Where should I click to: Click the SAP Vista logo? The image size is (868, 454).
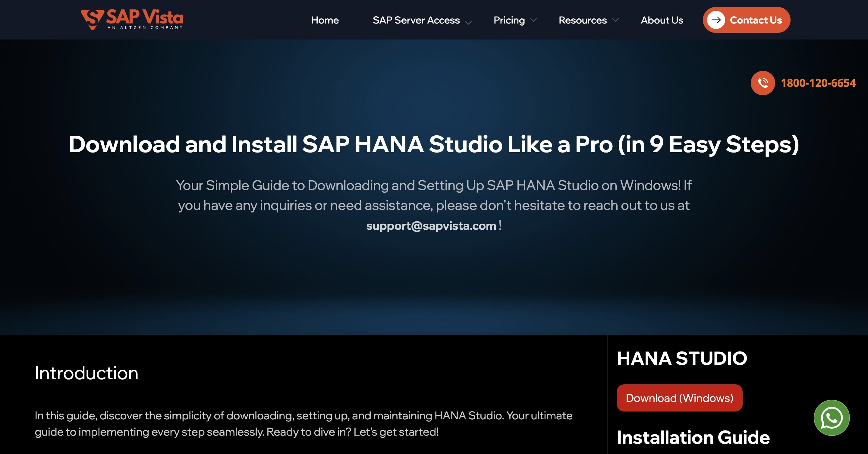pyautogui.click(x=131, y=20)
